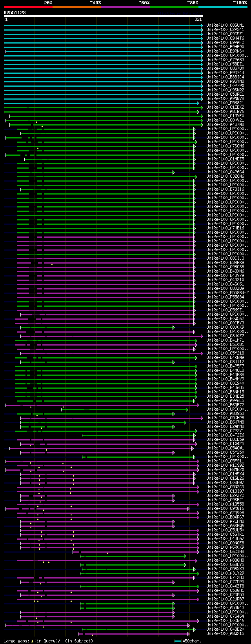Click hit UniRef100_Q9XWI6
The width and height of the screenshot is (251, 644).
[225, 509]
